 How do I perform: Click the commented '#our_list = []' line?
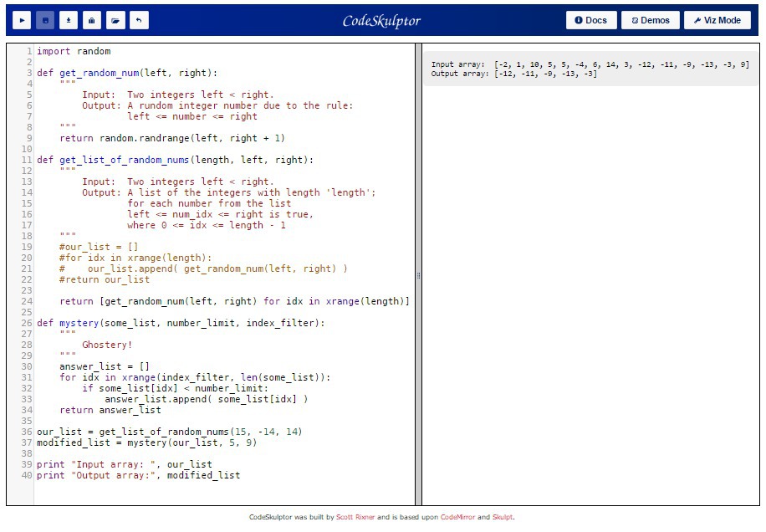(99, 247)
